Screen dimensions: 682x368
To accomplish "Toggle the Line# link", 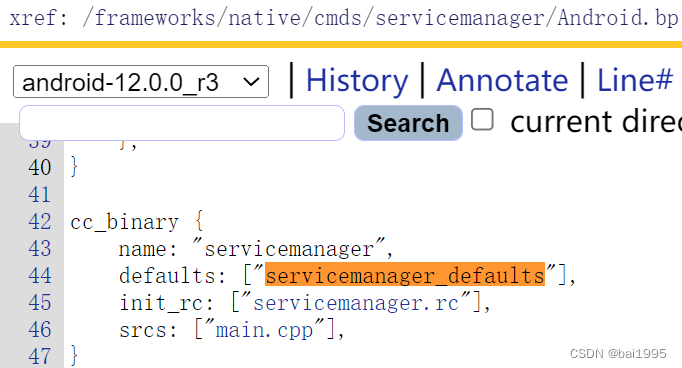I will point(635,81).
